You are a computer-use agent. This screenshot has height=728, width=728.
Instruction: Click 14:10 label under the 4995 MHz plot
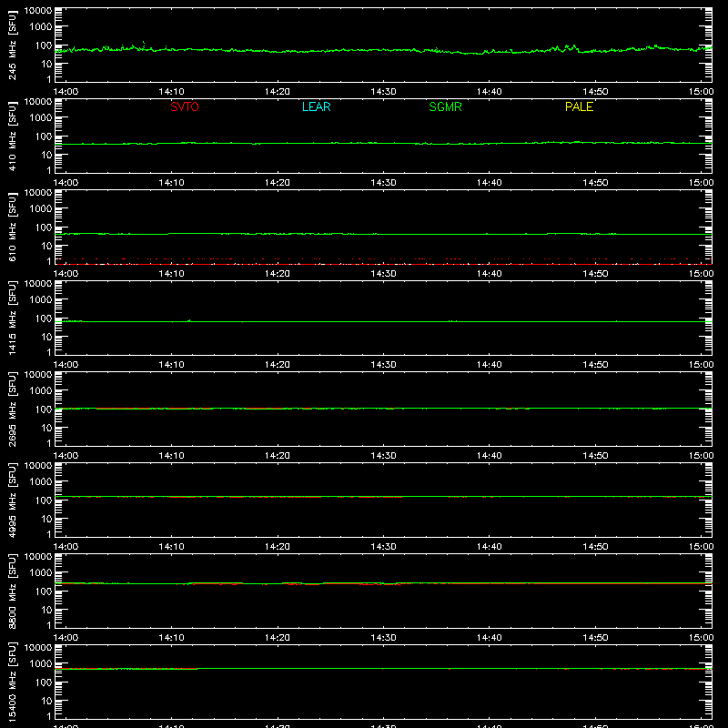pyautogui.click(x=171, y=547)
